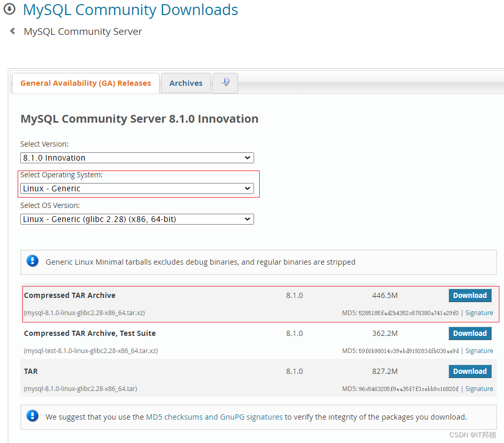The width and height of the screenshot is (504, 443).
Task: Click the Select OS Version: label
Action: tap(50, 205)
